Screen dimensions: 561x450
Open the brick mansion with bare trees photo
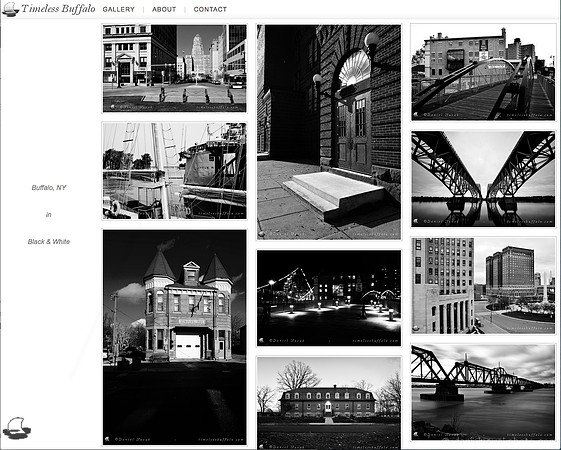(x=329, y=403)
